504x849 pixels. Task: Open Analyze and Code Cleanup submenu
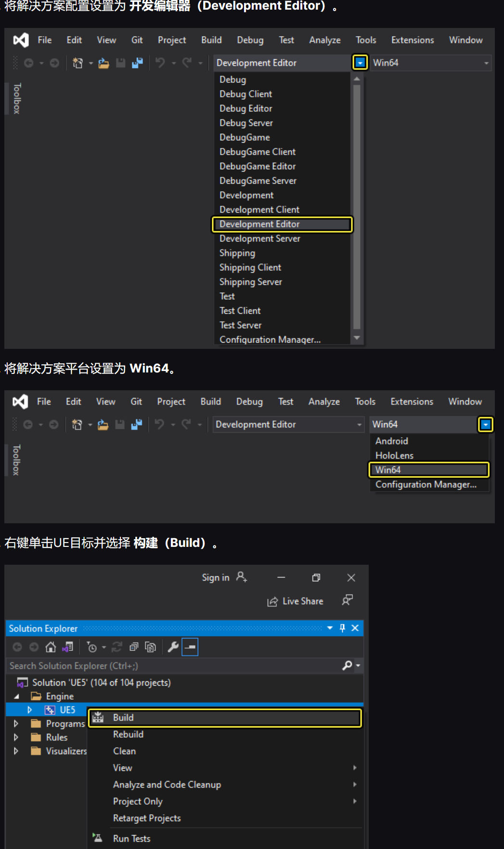pos(225,784)
